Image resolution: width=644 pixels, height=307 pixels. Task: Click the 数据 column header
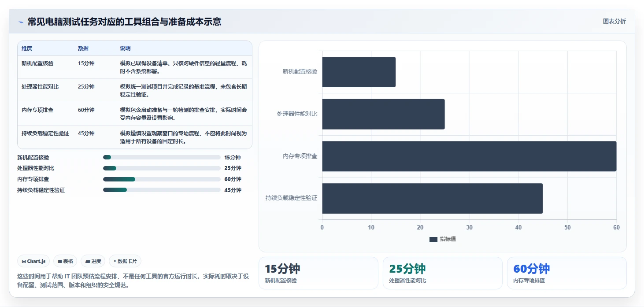tap(83, 48)
